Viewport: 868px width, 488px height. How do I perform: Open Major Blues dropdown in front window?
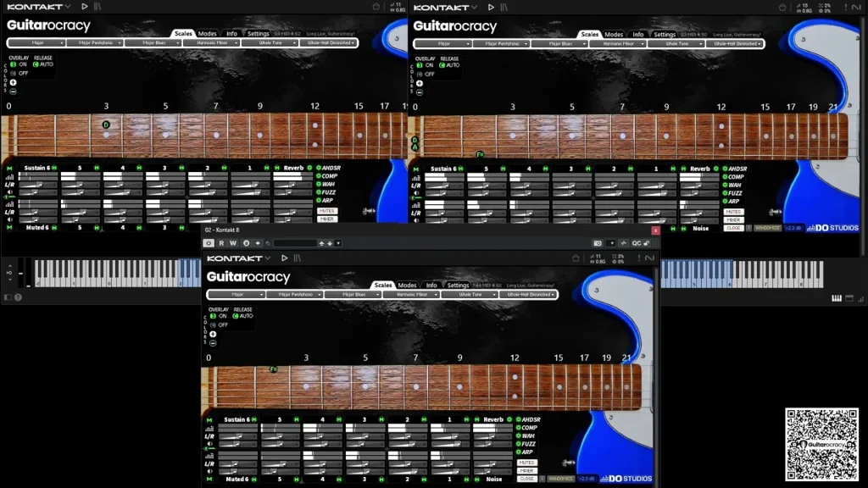[353, 294]
